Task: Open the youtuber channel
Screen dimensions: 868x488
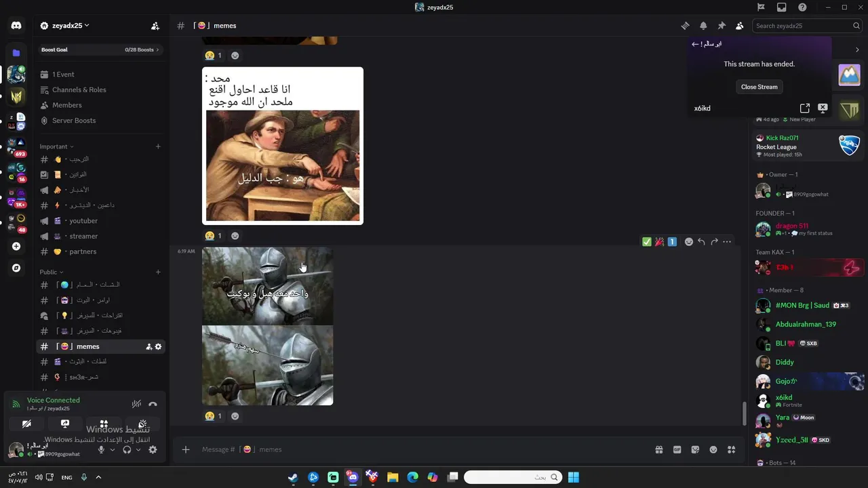Action: [100, 221]
